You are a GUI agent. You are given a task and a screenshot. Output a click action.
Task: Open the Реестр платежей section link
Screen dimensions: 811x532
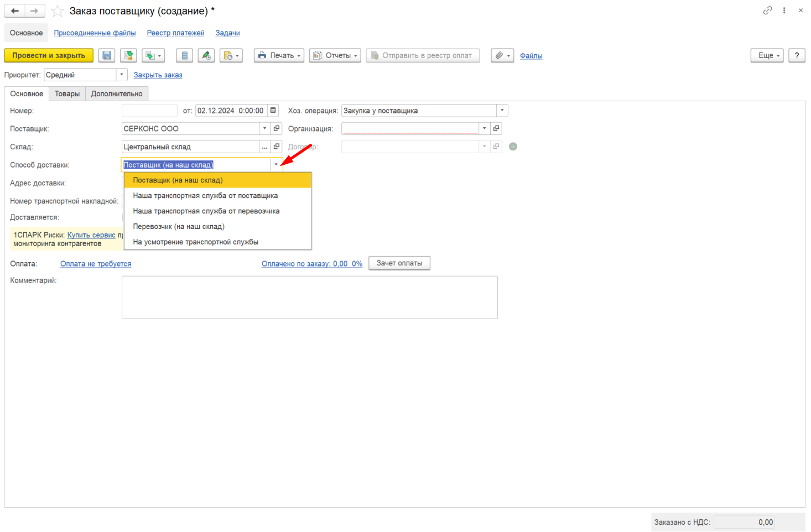(x=176, y=33)
